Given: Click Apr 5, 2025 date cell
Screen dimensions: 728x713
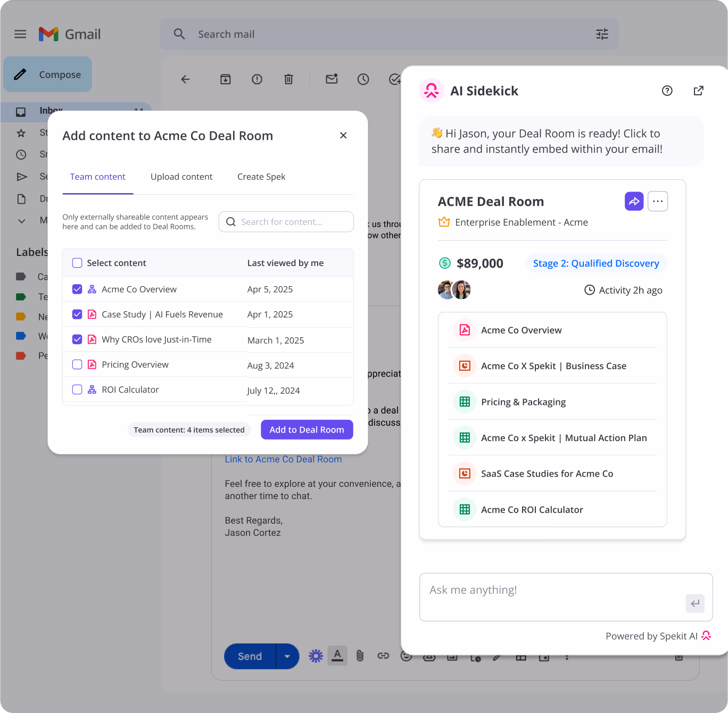Looking at the screenshot, I should tap(270, 289).
